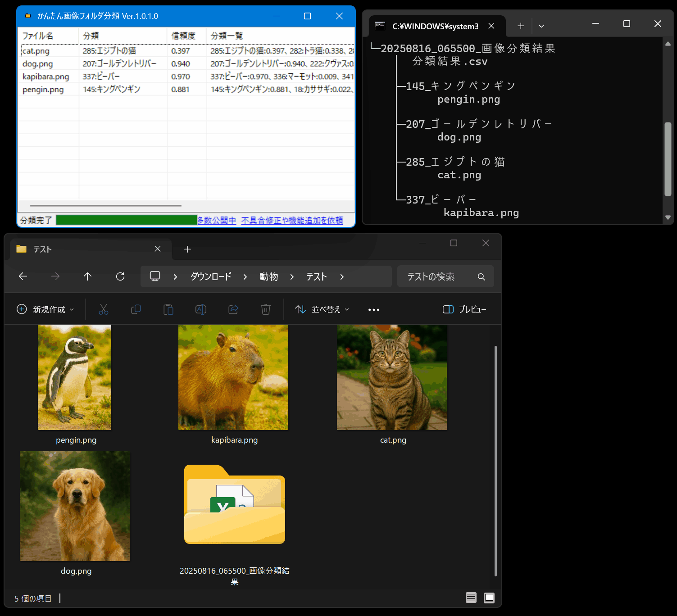Click the ダウンロード breadcrumb
Screen dimensions: 677x616
[211, 276]
